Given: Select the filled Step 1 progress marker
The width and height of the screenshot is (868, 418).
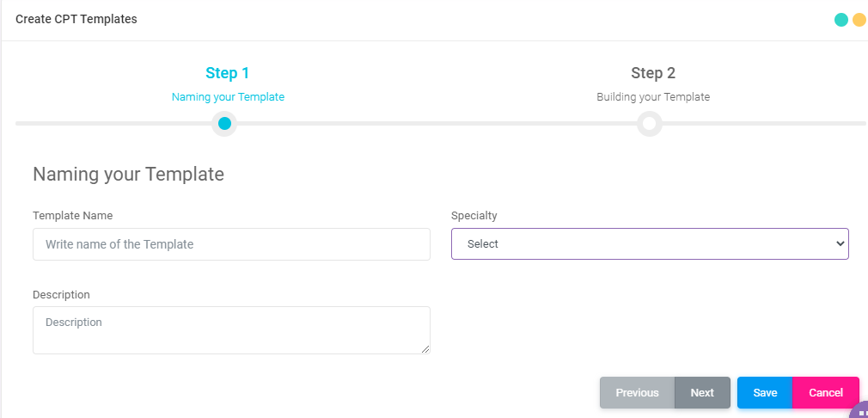Looking at the screenshot, I should pos(224,124).
